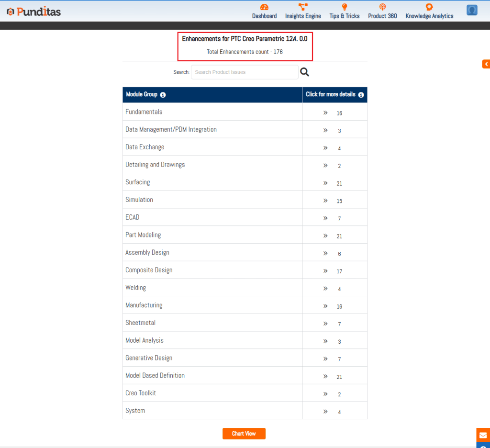
Task: Click info icon beside Module Group
Action: (163, 95)
